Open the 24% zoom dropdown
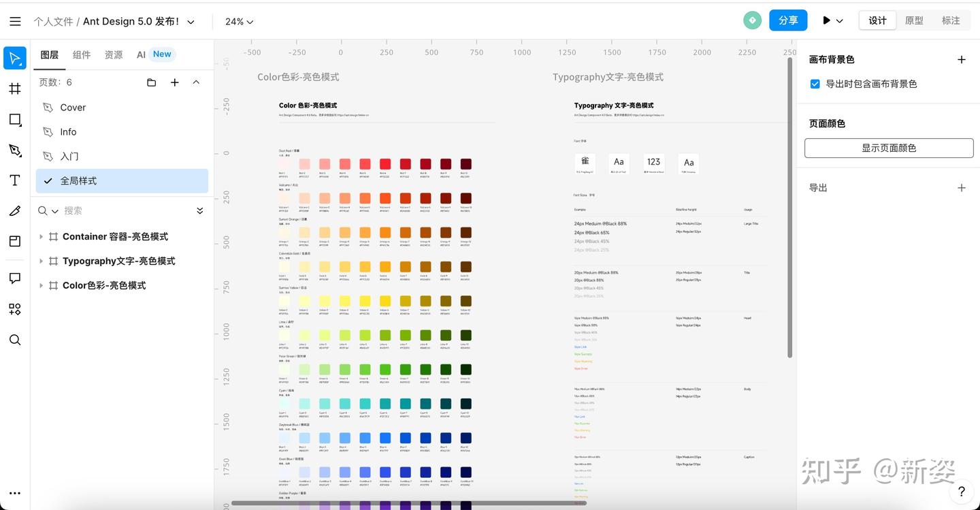This screenshot has height=510, width=980. point(239,21)
